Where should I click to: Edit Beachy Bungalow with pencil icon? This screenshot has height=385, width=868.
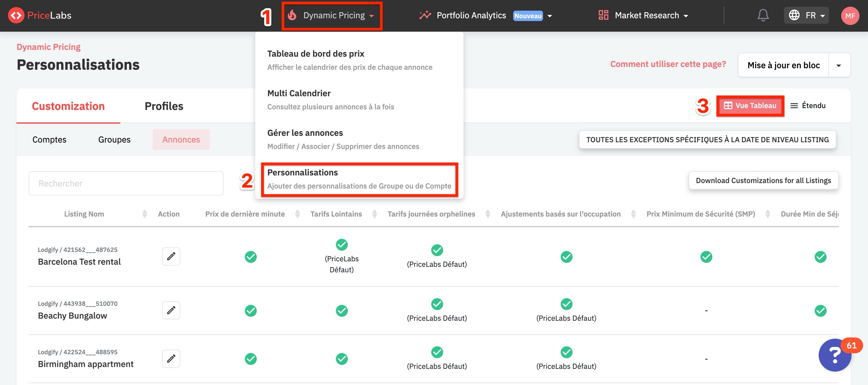(x=171, y=310)
